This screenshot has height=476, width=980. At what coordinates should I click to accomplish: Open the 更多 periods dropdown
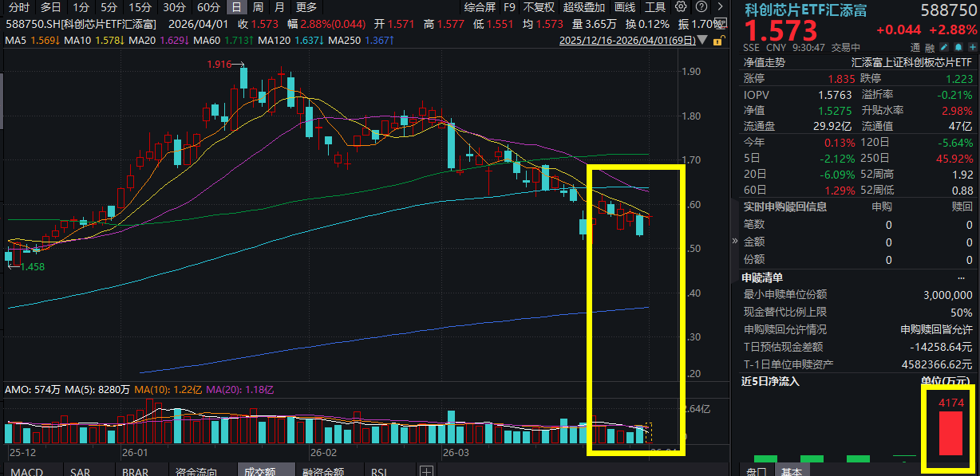click(x=306, y=7)
